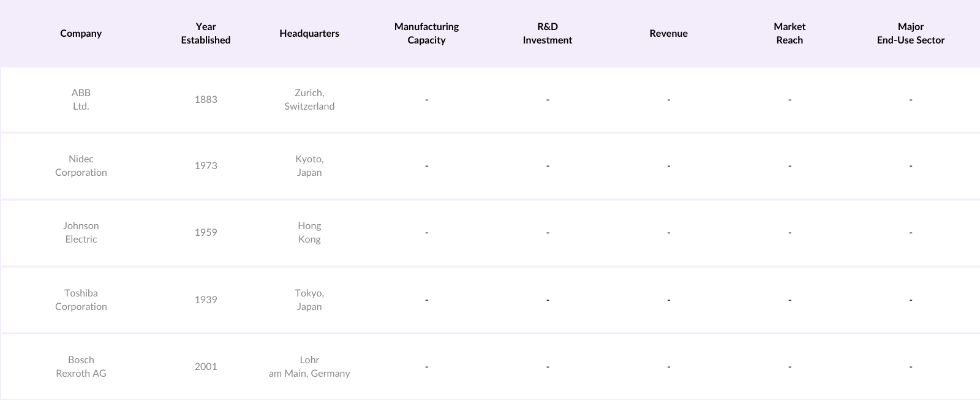Select the R&D Investment column header
The height and width of the screenshot is (400, 980).
point(548,33)
